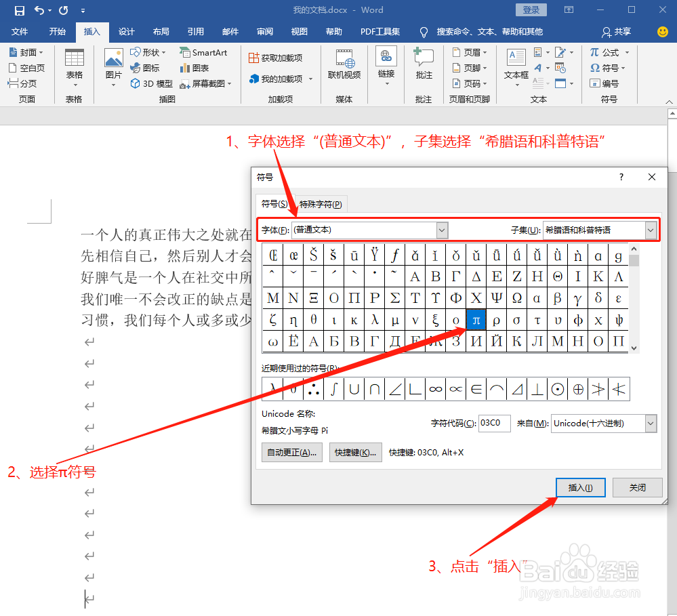Image resolution: width=677 pixels, height=616 pixels.
Task: Switch to the References (引用) tab
Action: (196, 32)
